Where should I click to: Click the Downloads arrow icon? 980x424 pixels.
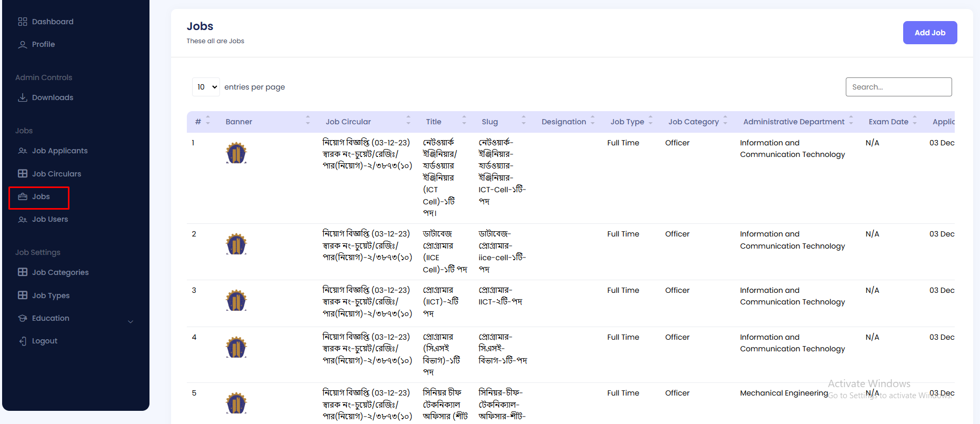(x=23, y=98)
